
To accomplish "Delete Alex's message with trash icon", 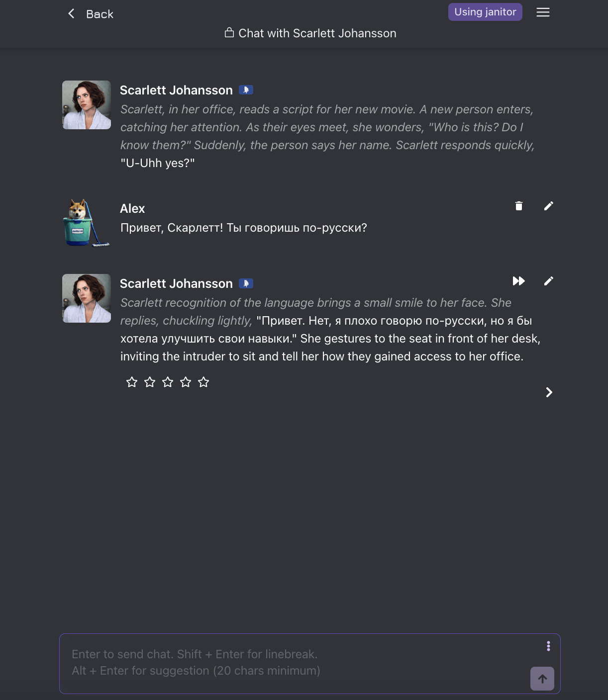I will 519,206.
